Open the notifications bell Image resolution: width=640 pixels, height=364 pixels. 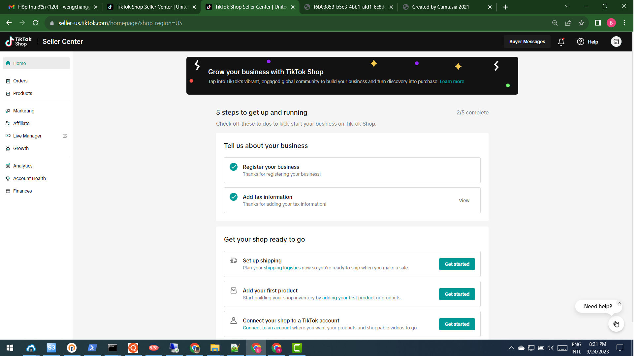(x=561, y=42)
